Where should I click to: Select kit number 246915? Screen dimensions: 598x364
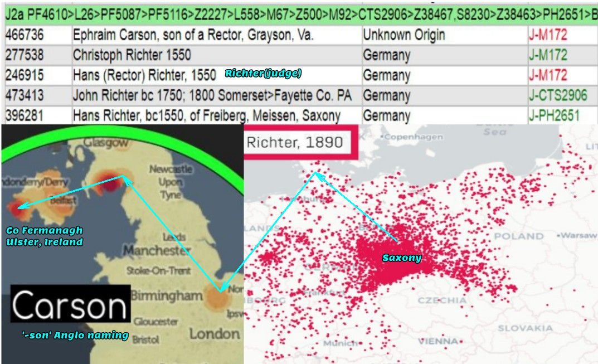click(x=25, y=76)
